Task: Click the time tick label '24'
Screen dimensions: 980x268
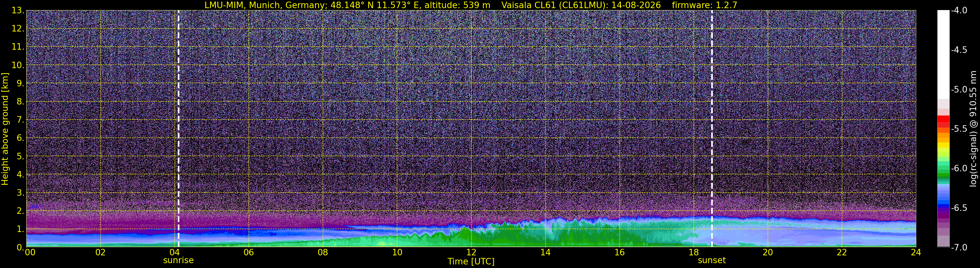Action: [916, 252]
